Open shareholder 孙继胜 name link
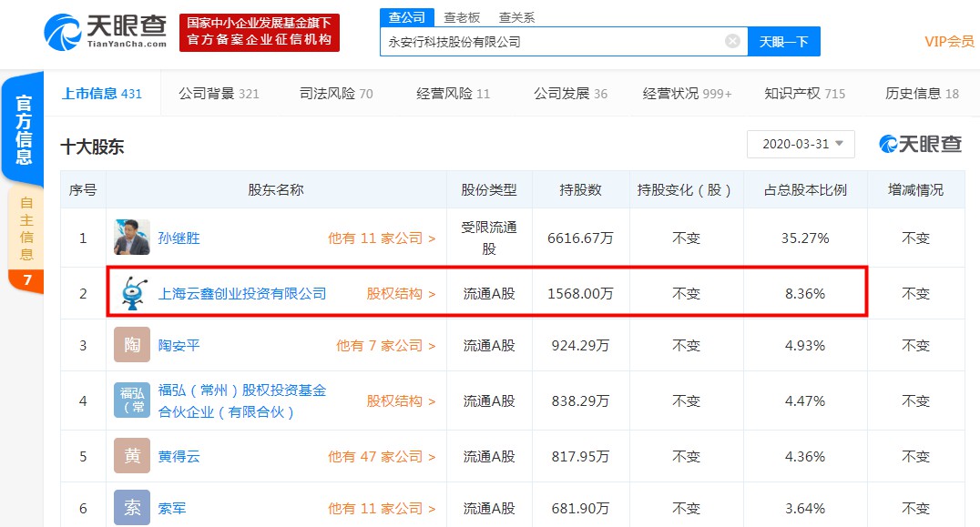Image resolution: width=980 pixels, height=527 pixels. point(179,238)
